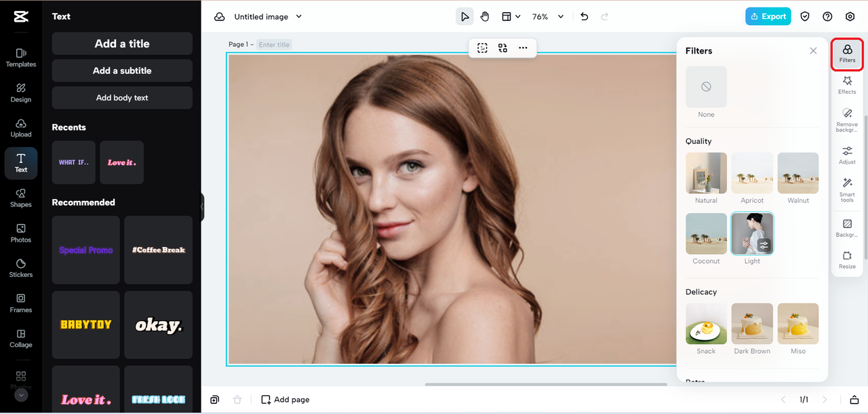Choose the recent 'Love it.' text style
The height and width of the screenshot is (414, 868).
(122, 162)
